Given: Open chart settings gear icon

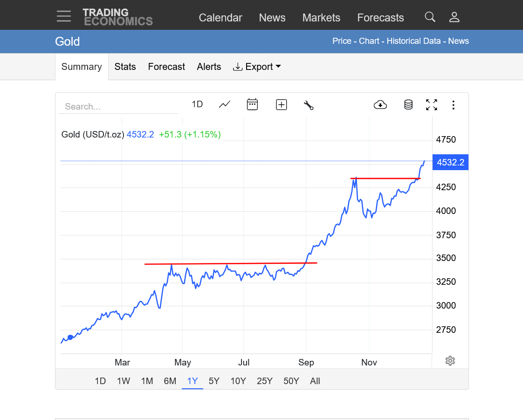Looking at the screenshot, I should click(450, 361).
